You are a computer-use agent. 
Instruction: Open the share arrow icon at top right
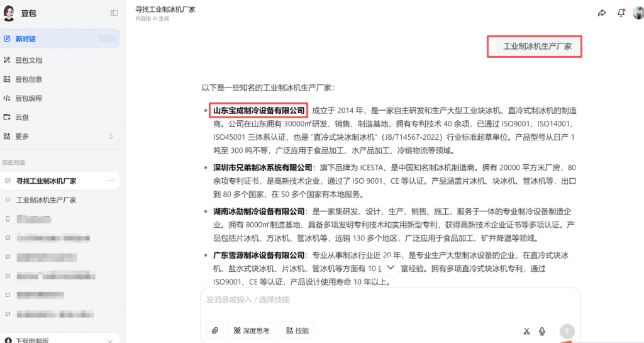click(x=602, y=13)
